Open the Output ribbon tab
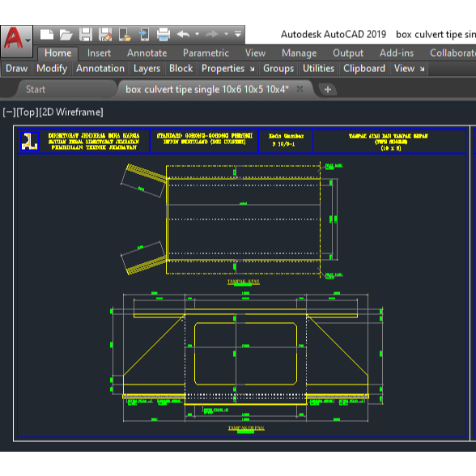The height and width of the screenshot is (476, 476). point(348,53)
